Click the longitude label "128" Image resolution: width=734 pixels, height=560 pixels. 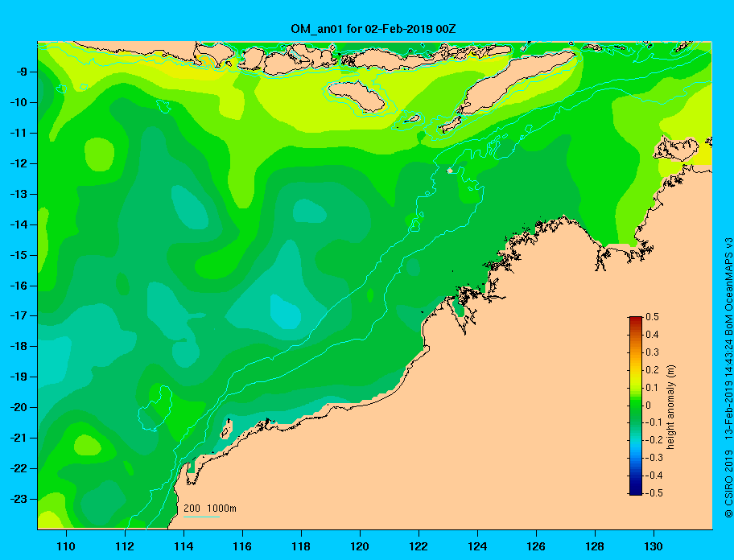[595, 546]
